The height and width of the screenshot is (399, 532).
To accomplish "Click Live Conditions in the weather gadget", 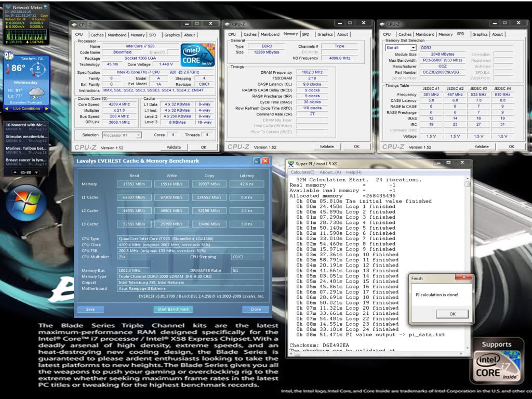I will pyautogui.click(x=26, y=109).
